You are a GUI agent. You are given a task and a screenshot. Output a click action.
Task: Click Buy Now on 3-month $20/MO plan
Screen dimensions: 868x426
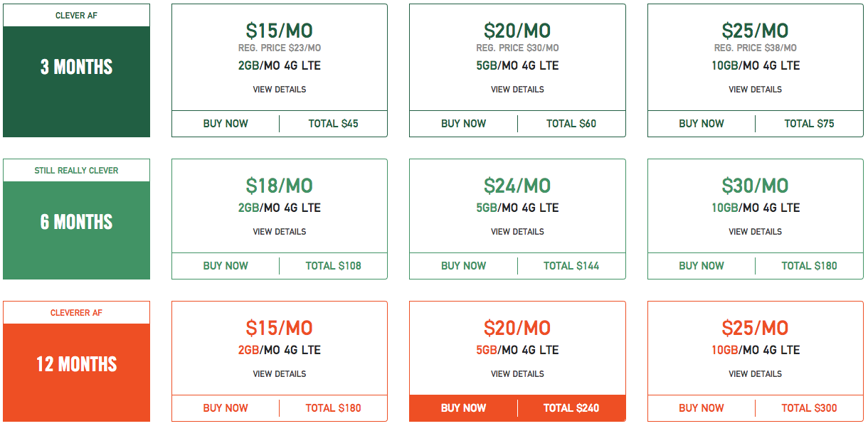(x=463, y=124)
